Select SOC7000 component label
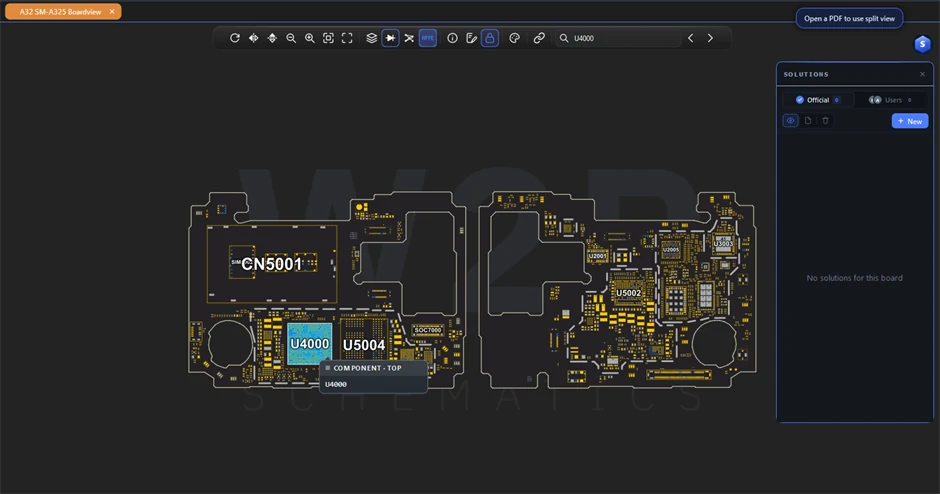Viewport: 940px width, 494px height. [428, 330]
